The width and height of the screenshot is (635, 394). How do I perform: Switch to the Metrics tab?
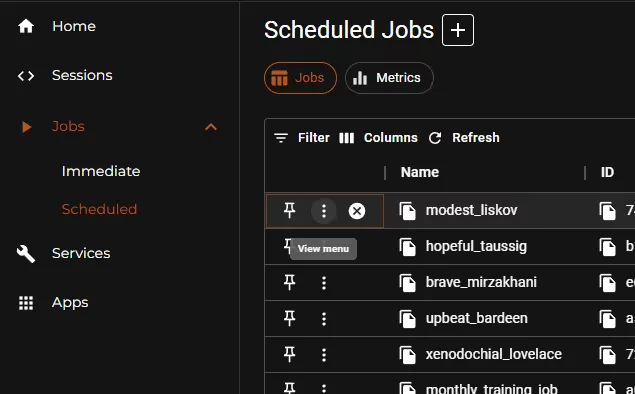pyautogui.click(x=389, y=78)
